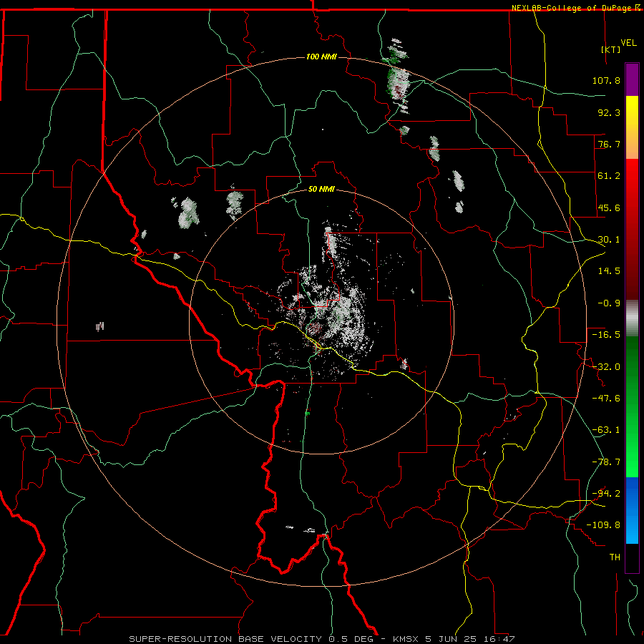Select the 61.2 scale value
Screen dimensions: 644x644
[609, 176]
